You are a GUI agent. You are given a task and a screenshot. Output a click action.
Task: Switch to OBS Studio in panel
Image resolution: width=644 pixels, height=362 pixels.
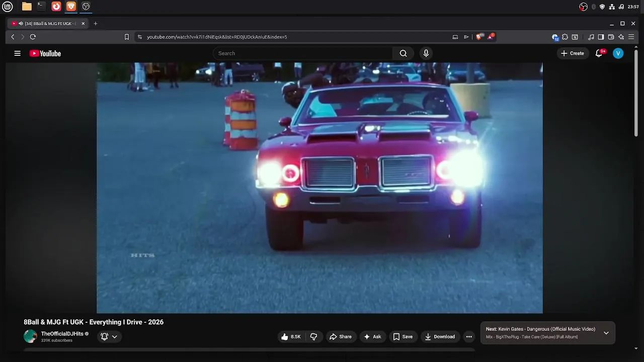[86, 7]
